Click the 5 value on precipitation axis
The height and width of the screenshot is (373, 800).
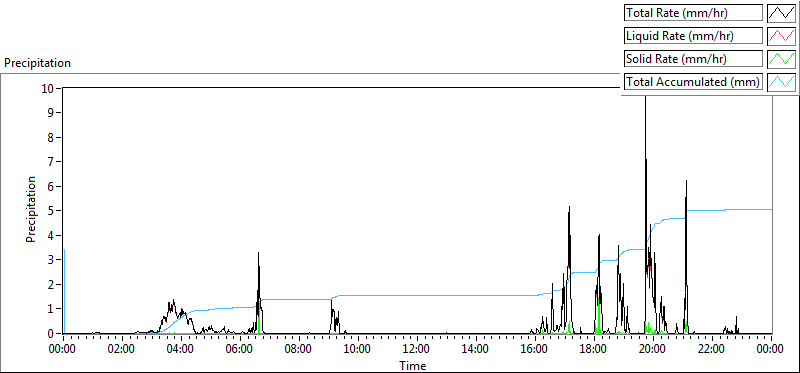click(x=52, y=211)
